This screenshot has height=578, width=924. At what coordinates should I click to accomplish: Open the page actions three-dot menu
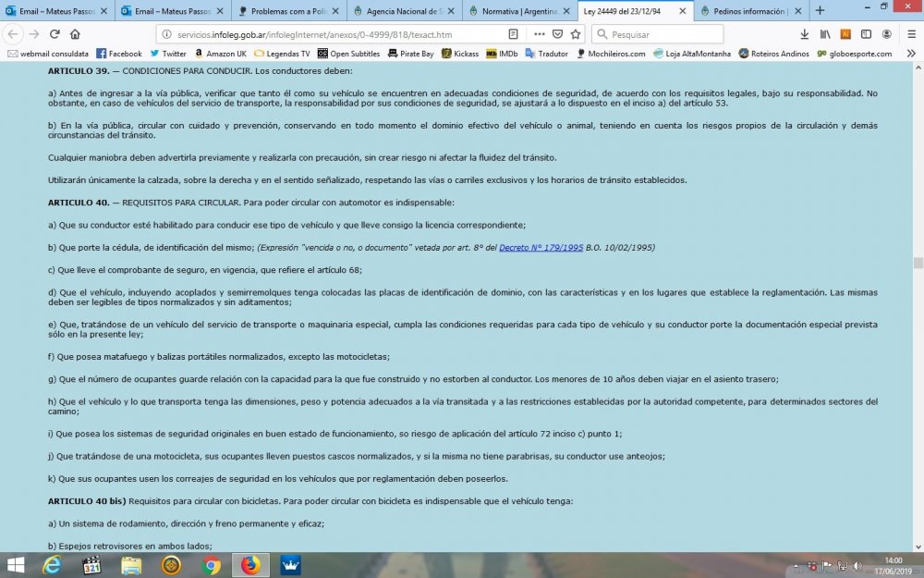point(540,34)
